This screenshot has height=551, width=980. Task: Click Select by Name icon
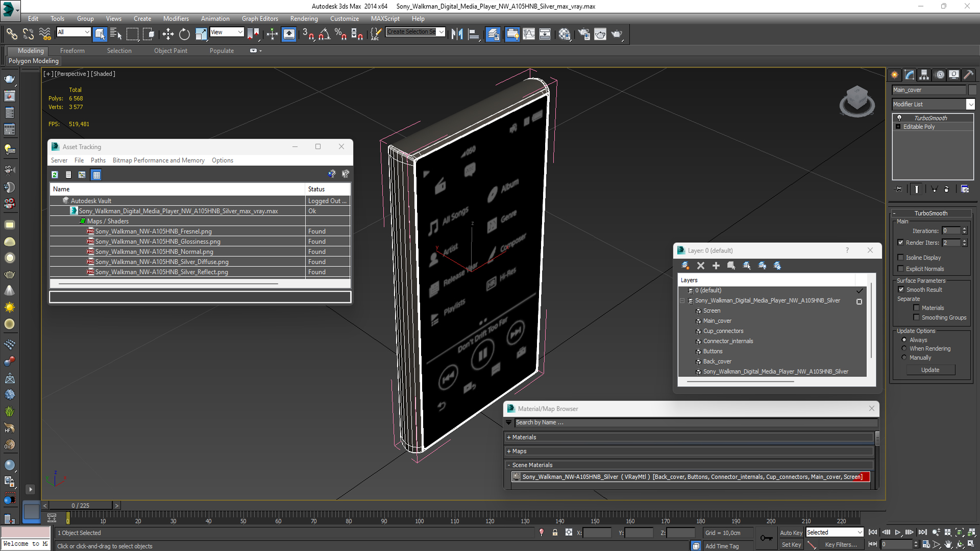(116, 34)
